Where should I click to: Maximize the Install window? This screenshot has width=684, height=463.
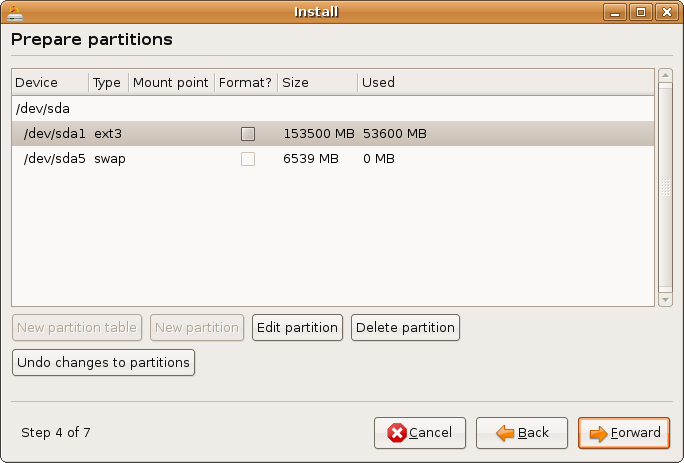pyautogui.click(x=641, y=12)
